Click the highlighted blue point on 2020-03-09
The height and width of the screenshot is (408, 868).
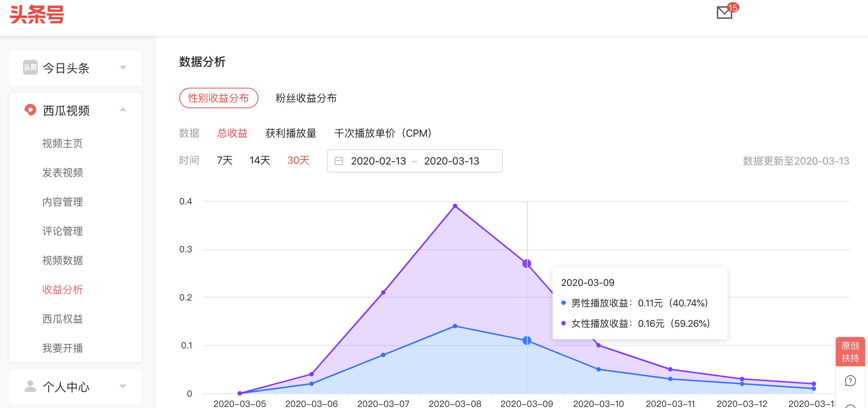pyautogui.click(x=527, y=340)
